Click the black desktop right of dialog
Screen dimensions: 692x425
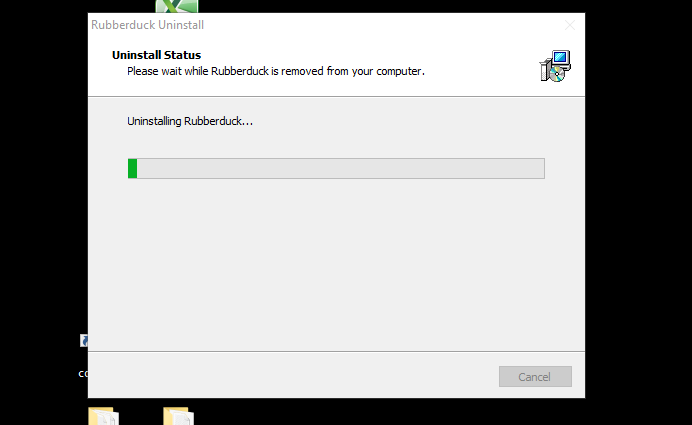click(x=638, y=212)
